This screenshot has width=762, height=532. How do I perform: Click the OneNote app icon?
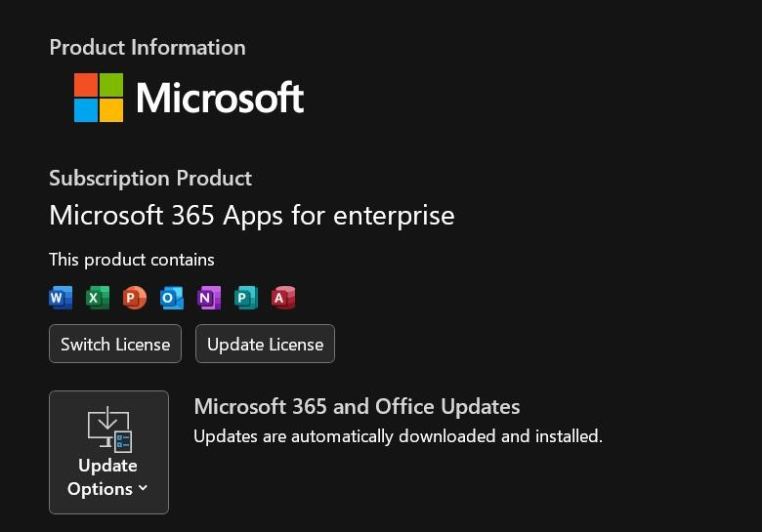(209, 298)
